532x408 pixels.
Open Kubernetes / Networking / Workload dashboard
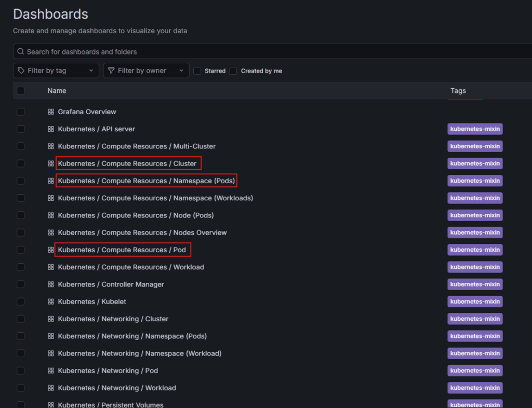point(117,388)
